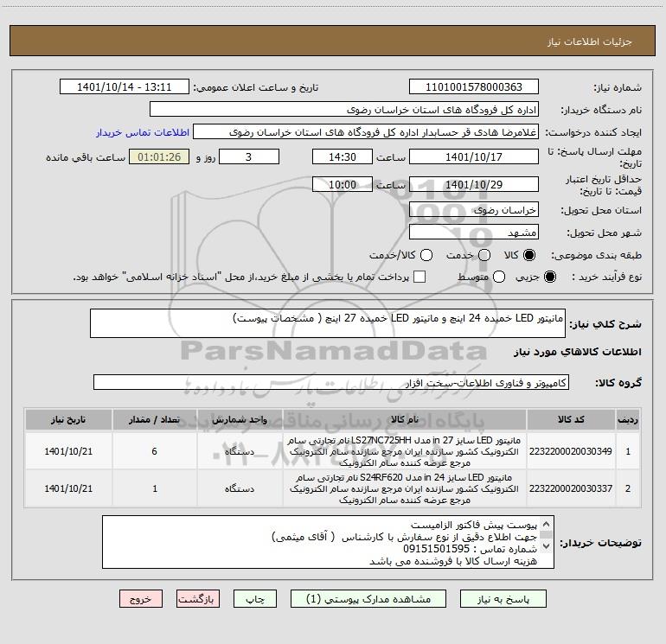Click the LS27NC725HH monitor description cell

[x=405, y=451]
